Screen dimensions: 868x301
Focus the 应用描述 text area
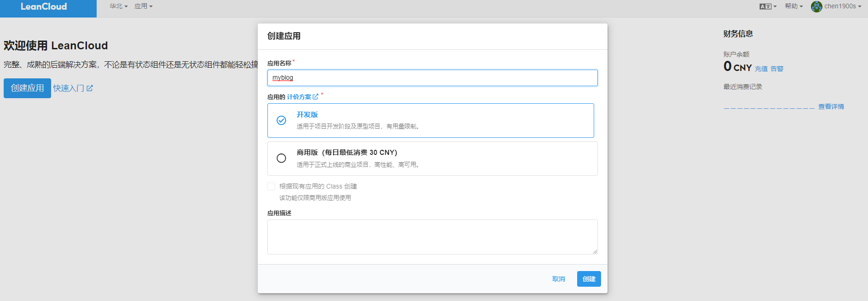point(432,236)
